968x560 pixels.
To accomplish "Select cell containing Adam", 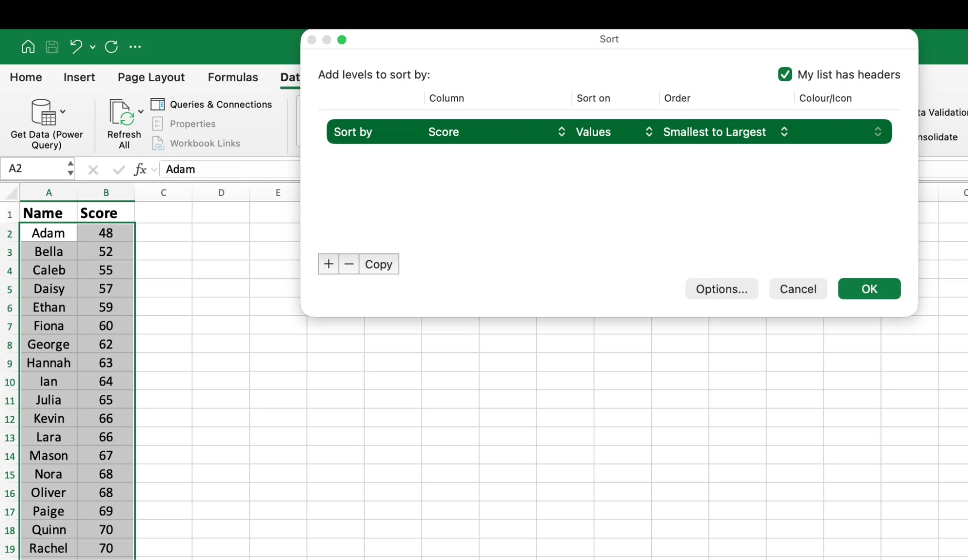I will 48,233.
